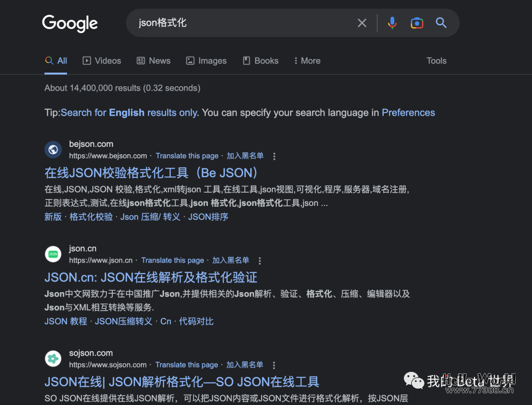Open the Tools filter options
The image size is (532, 405).
click(436, 61)
